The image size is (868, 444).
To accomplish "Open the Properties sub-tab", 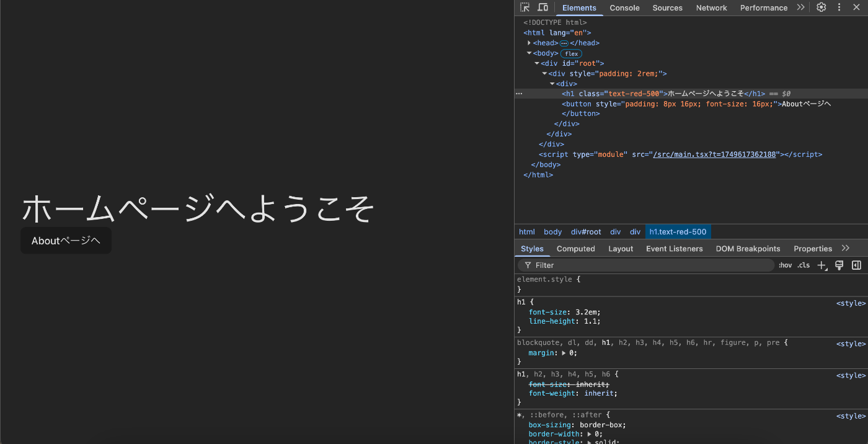I will point(813,249).
